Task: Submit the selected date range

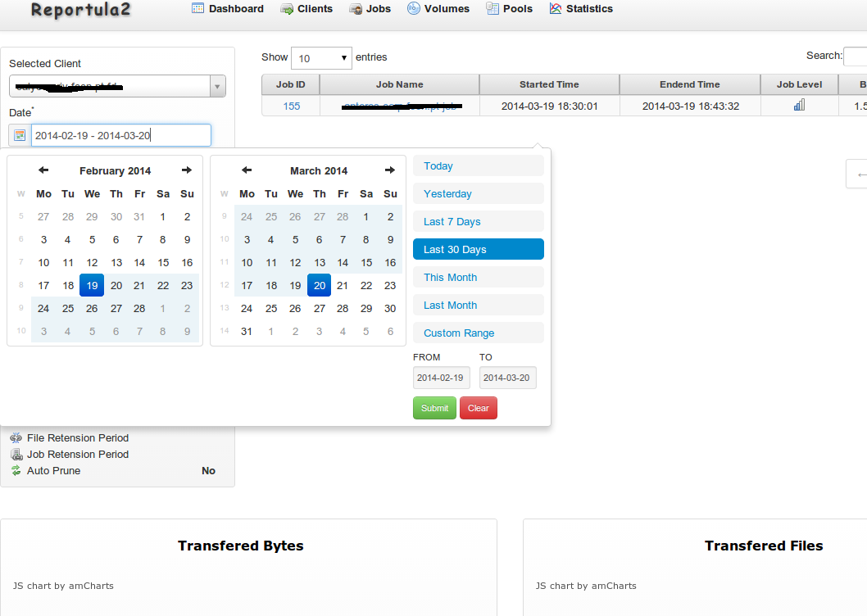Action: [x=434, y=407]
